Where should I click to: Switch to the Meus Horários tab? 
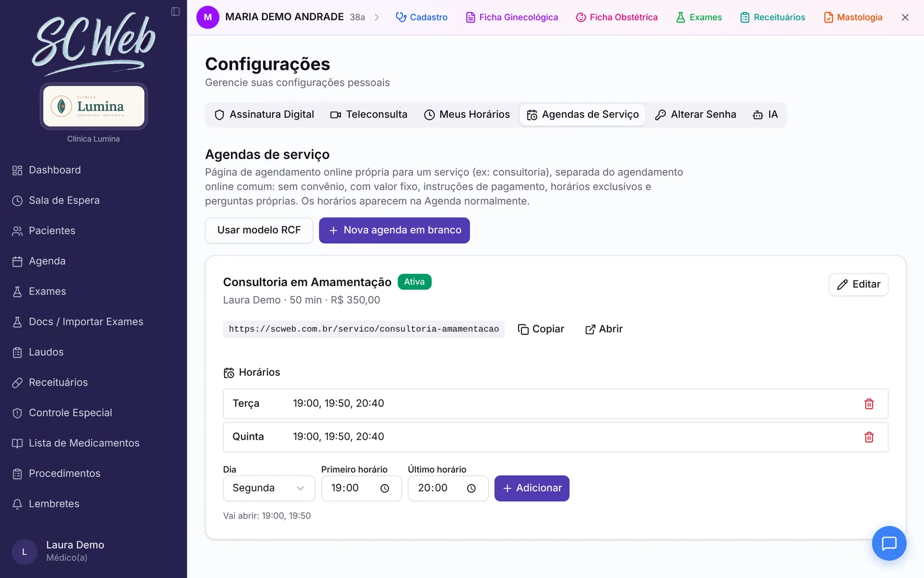coord(467,114)
